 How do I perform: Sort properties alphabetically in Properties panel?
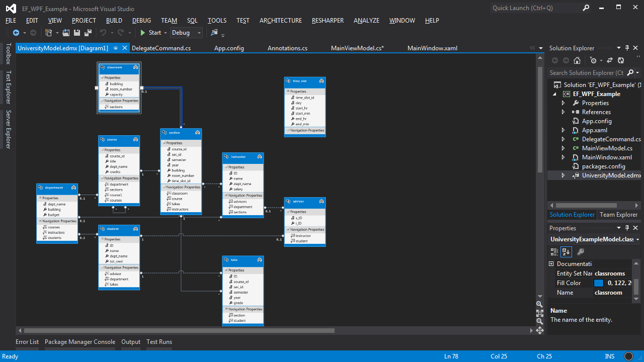pyautogui.click(x=567, y=252)
